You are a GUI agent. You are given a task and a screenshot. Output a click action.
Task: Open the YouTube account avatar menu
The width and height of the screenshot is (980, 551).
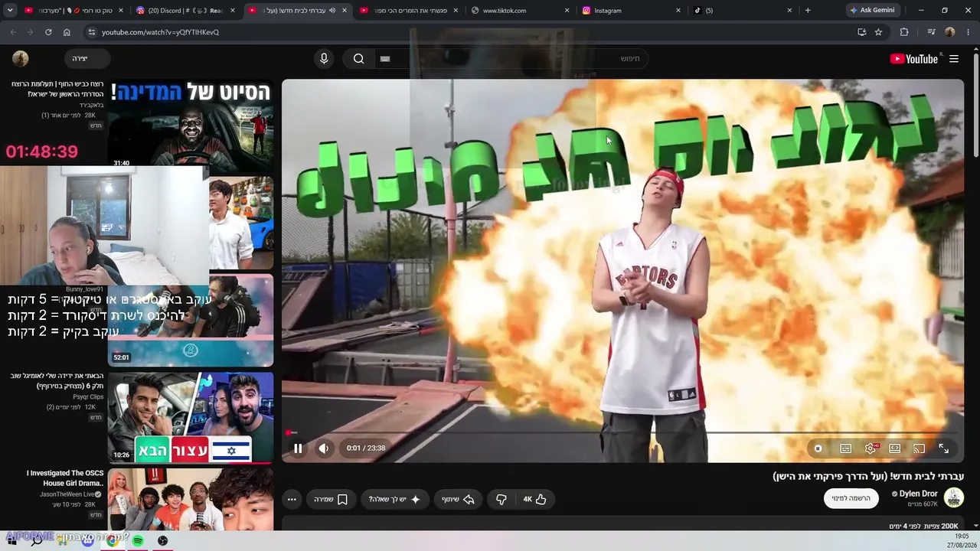21,59
